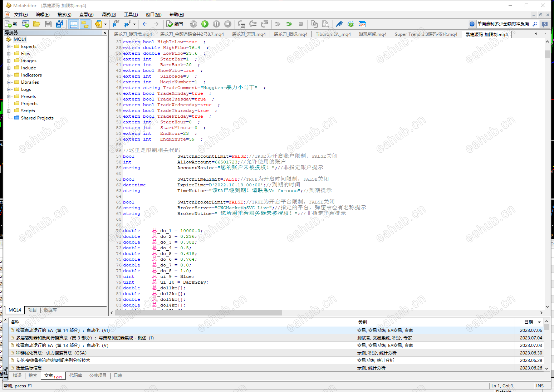This screenshot has height=392, width=554.
Task: Open the MQL5 cloud protector icon
Action: click(x=351, y=24)
